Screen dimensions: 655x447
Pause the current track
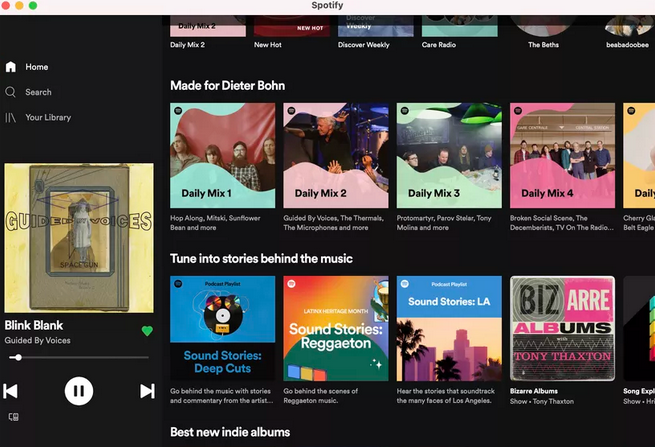click(x=79, y=391)
